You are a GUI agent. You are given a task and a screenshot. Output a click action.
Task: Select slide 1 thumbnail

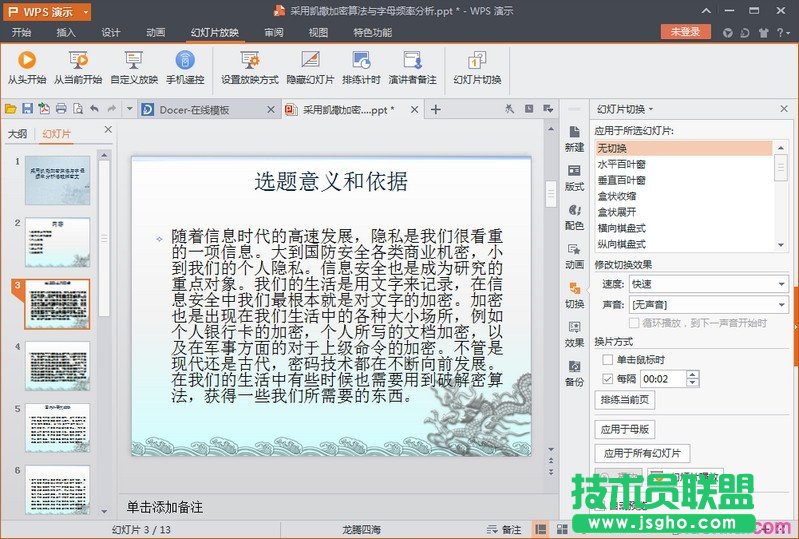(x=58, y=180)
